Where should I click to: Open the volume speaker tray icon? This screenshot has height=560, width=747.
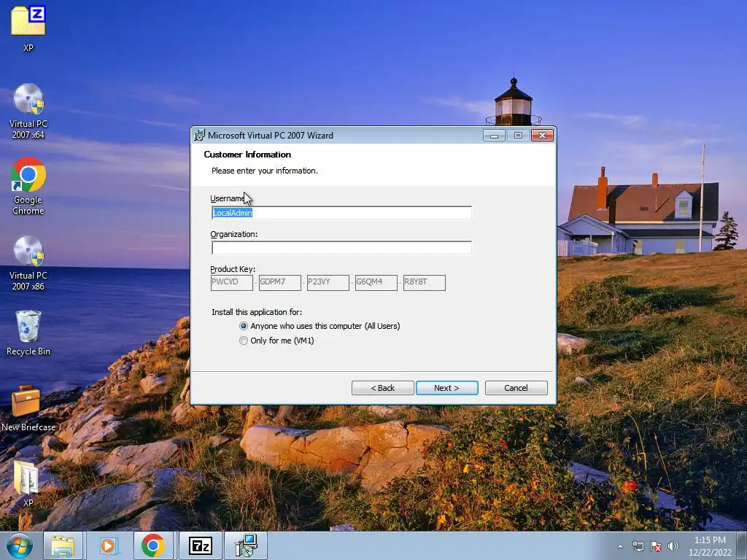coord(673,546)
